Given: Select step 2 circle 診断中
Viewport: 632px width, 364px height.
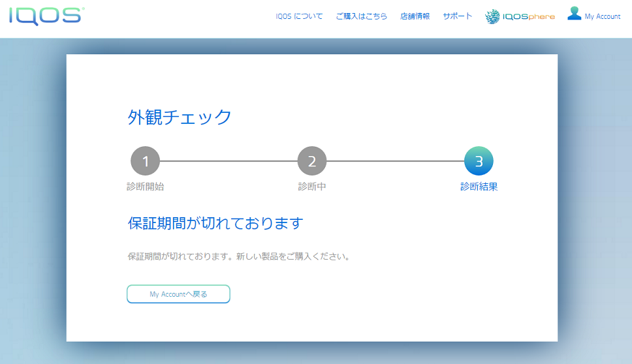Looking at the screenshot, I should coord(312,161).
